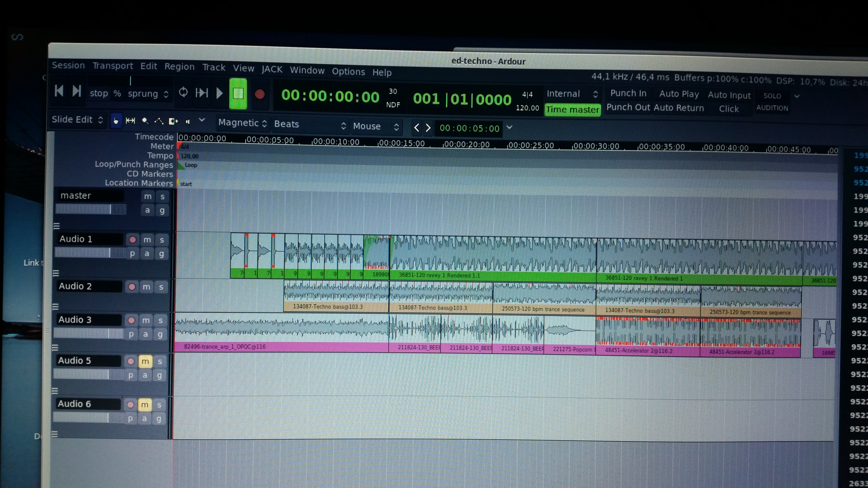Select the Zoom magnifier tool

[x=145, y=121]
